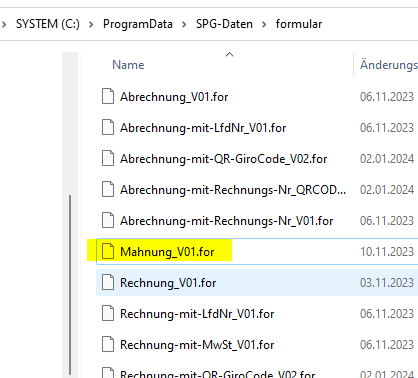
Task: Expand the chevron after ProgramData
Action: pyautogui.click(x=184, y=24)
